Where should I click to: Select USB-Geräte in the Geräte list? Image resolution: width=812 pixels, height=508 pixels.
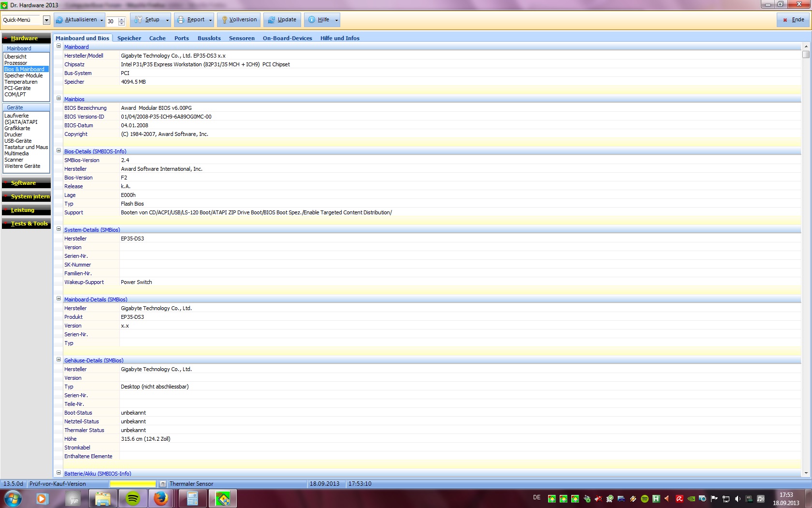(18, 141)
